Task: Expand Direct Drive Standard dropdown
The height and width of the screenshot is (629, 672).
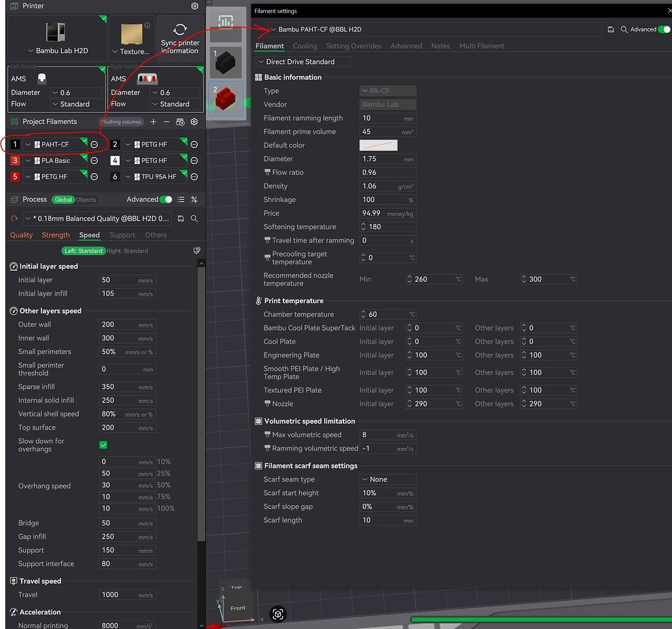Action: (303, 62)
